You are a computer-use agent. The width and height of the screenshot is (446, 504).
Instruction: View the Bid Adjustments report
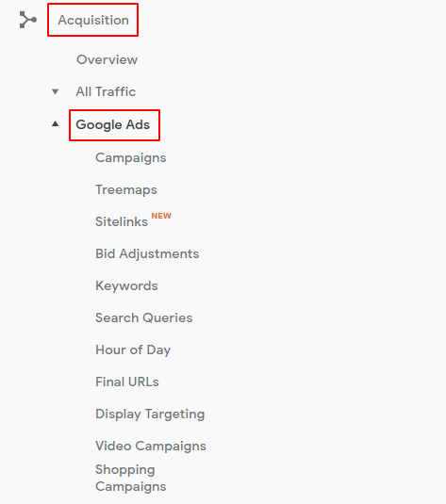point(147,253)
